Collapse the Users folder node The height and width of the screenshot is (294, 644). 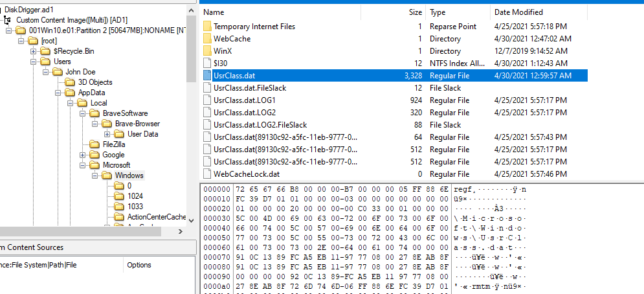(x=33, y=62)
